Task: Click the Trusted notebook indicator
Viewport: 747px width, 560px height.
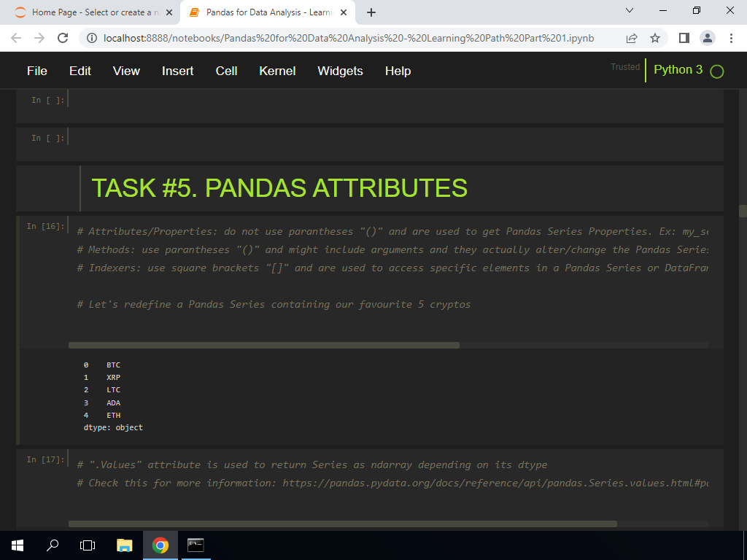Action: [x=625, y=67]
